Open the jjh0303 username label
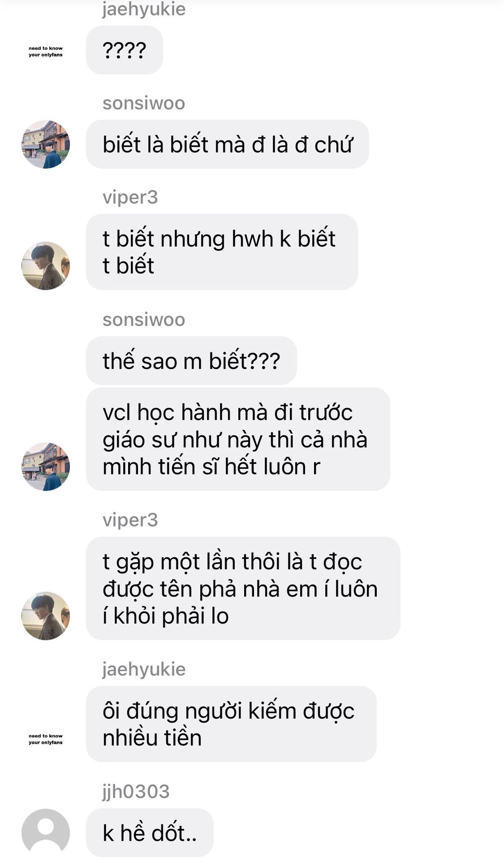Image resolution: width=504 pixels, height=867 pixels. tap(136, 791)
